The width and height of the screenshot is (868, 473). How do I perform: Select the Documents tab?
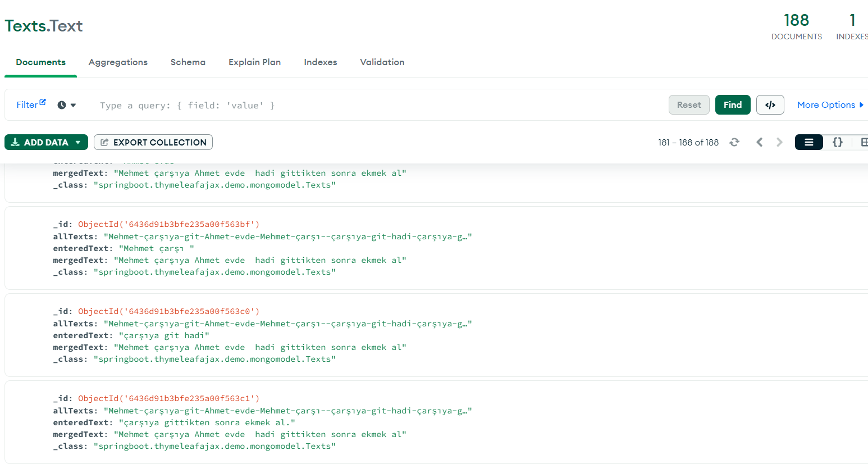coord(40,62)
